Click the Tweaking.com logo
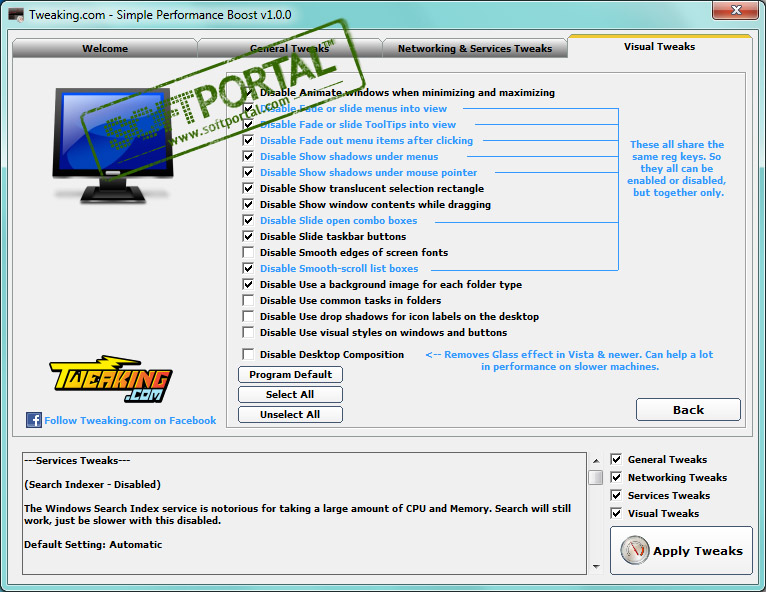 click(x=110, y=379)
